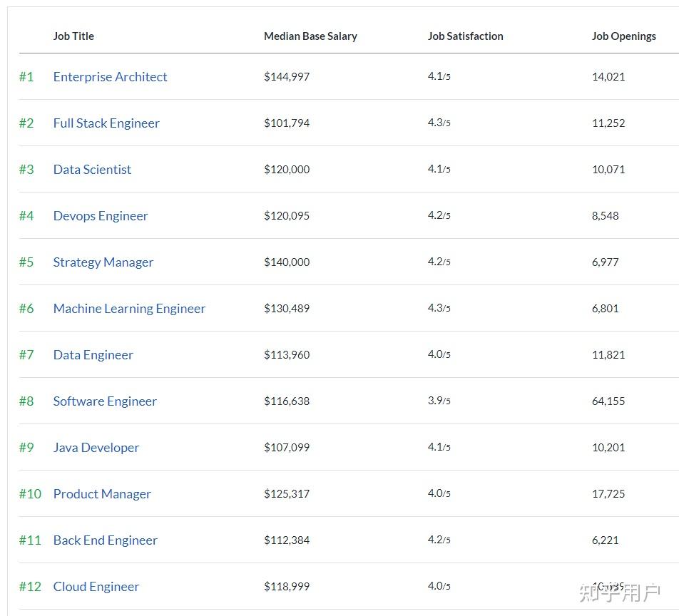Screen dimensions: 679x616
Task: Click the $144,997 salary value
Action: click(287, 77)
